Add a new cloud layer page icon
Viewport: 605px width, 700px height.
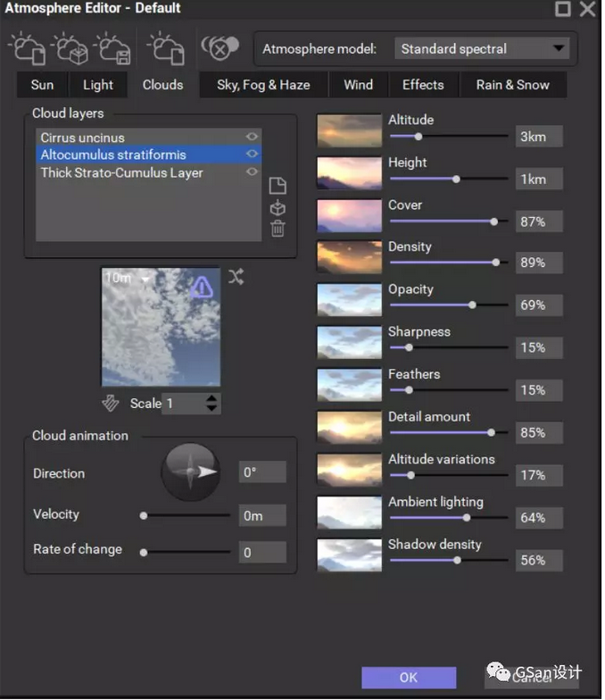click(x=278, y=186)
